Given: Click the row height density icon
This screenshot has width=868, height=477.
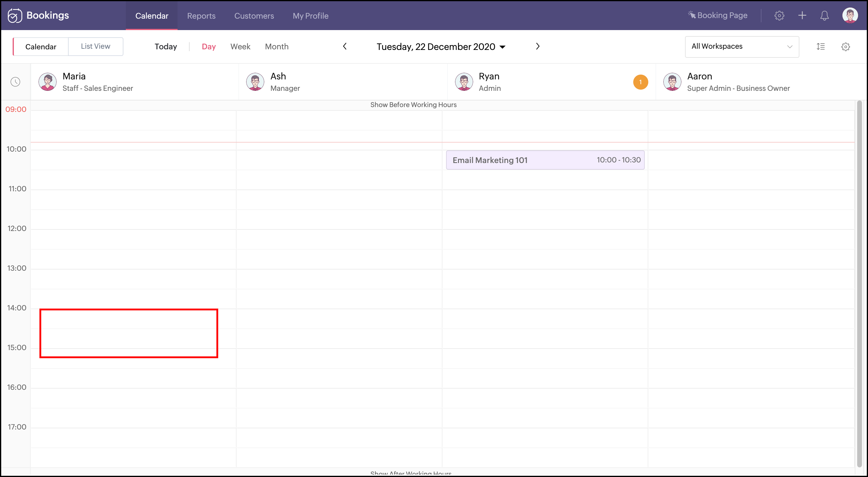Looking at the screenshot, I should 820,46.
